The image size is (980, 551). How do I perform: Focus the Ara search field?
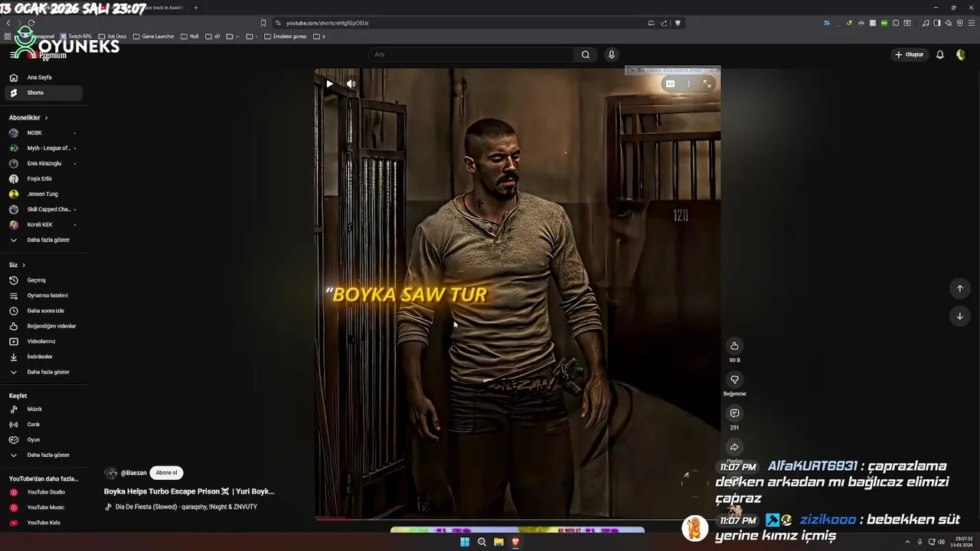471,54
